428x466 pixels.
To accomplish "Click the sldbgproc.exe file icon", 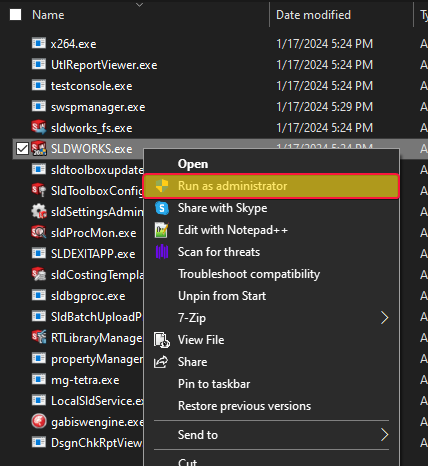I will click(39, 295).
